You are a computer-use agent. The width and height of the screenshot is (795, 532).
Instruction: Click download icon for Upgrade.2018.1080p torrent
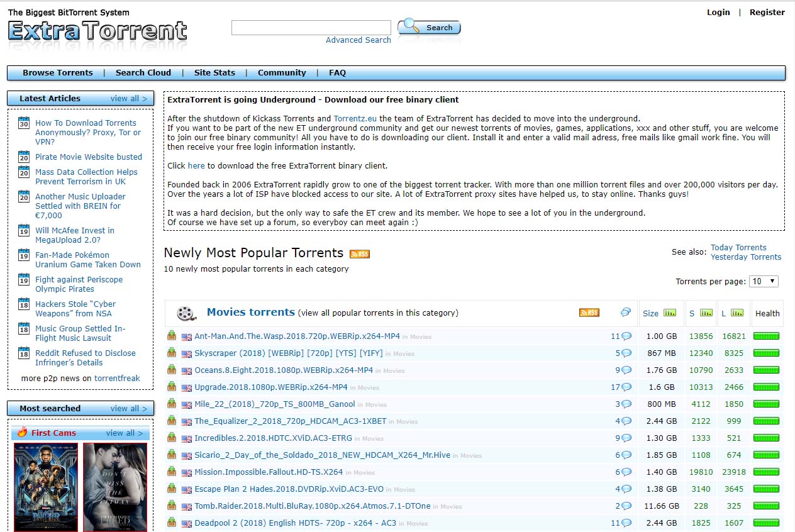[172, 387]
